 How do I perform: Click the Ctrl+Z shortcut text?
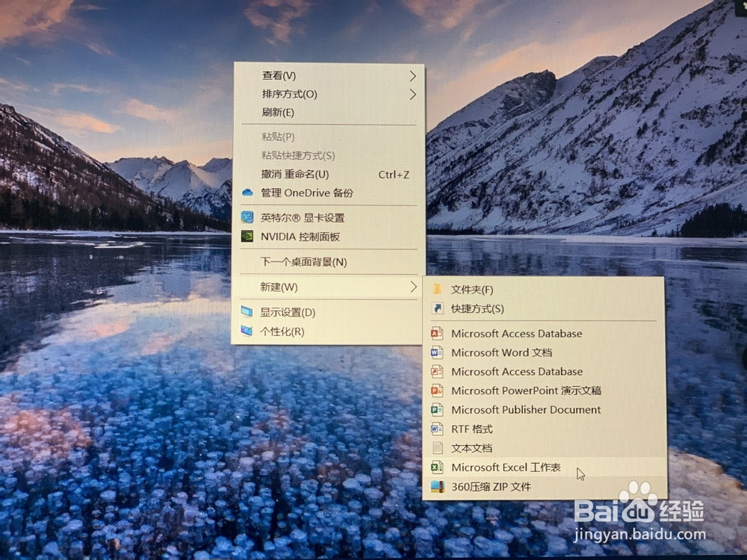tap(394, 175)
